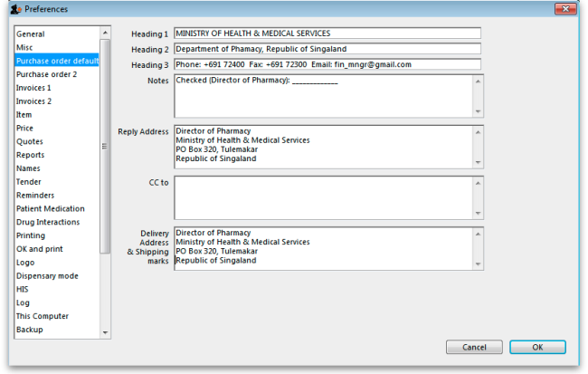Click the Heading 1 text field
This screenshot has height=374, width=588.
(x=327, y=34)
